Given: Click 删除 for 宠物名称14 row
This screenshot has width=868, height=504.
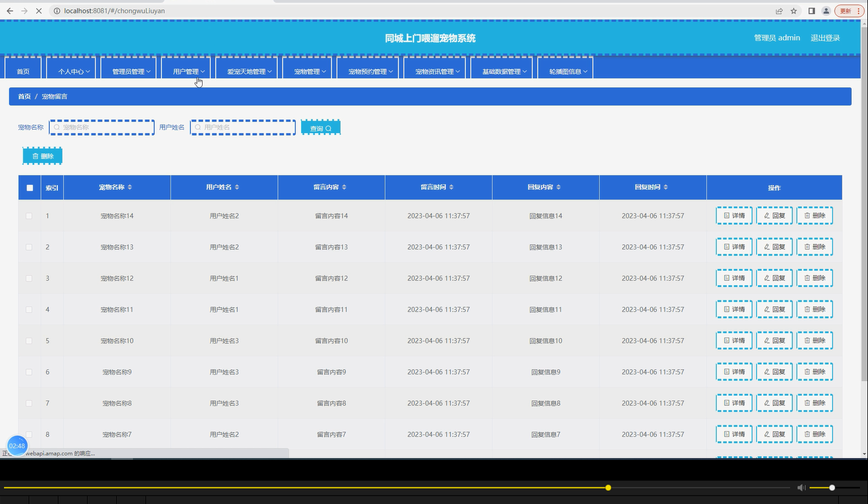Looking at the screenshot, I should click(x=815, y=216).
